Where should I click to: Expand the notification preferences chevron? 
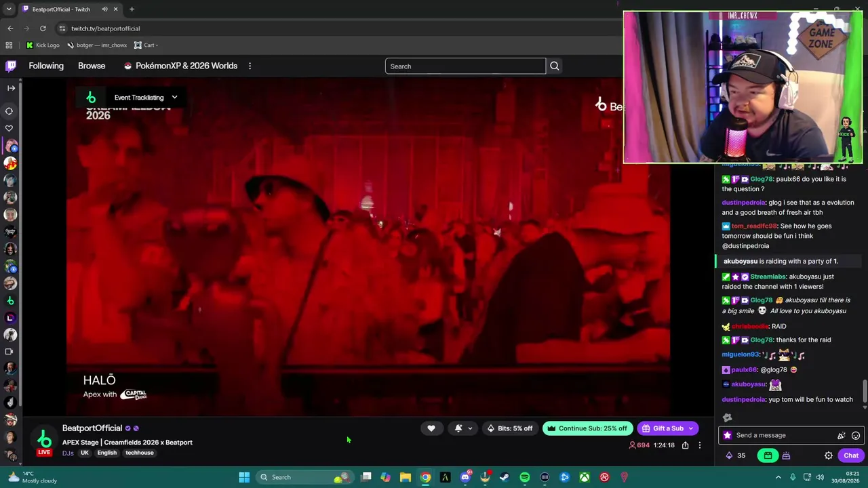pos(470,428)
